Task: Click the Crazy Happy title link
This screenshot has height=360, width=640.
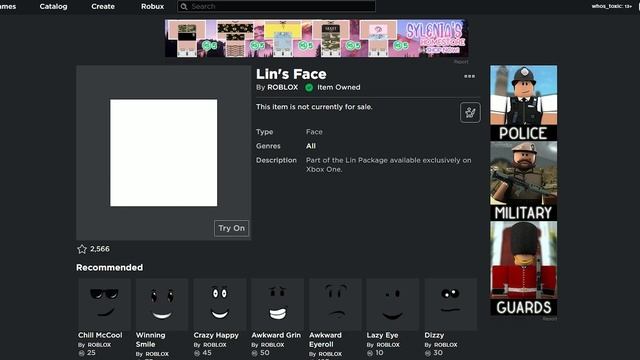Action: coord(216,335)
